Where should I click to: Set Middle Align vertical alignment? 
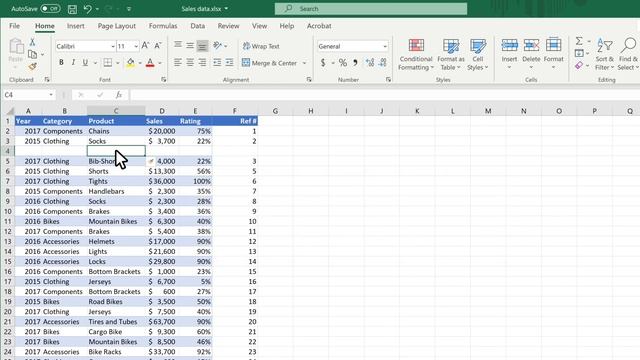[x=190, y=45]
